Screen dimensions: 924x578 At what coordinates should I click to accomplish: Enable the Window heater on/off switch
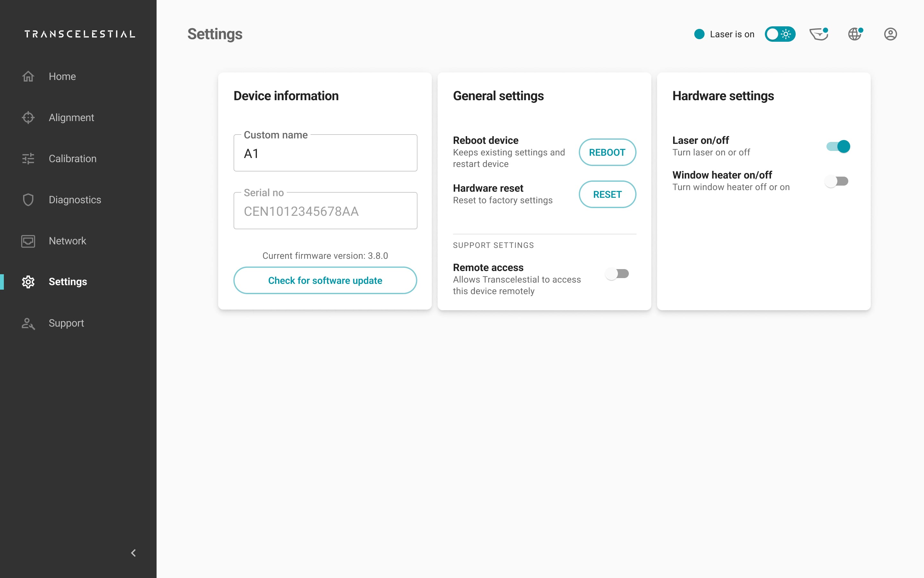[836, 181]
